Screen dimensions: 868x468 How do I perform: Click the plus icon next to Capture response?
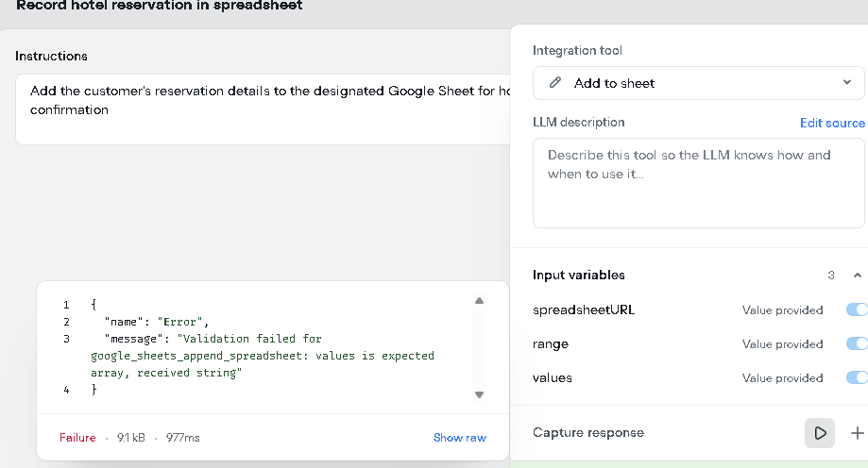click(x=857, y=433)
